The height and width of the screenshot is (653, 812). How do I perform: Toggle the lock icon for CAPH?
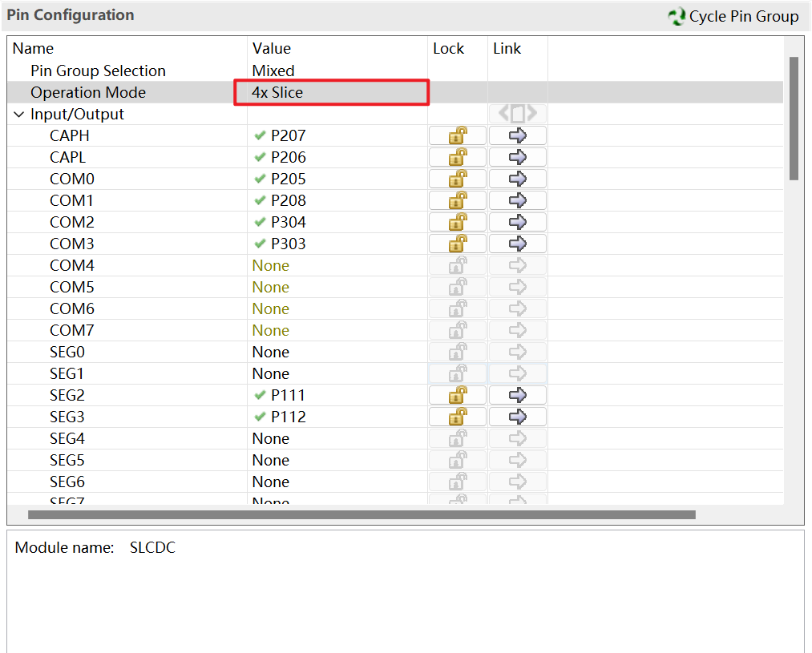[457, 135]
